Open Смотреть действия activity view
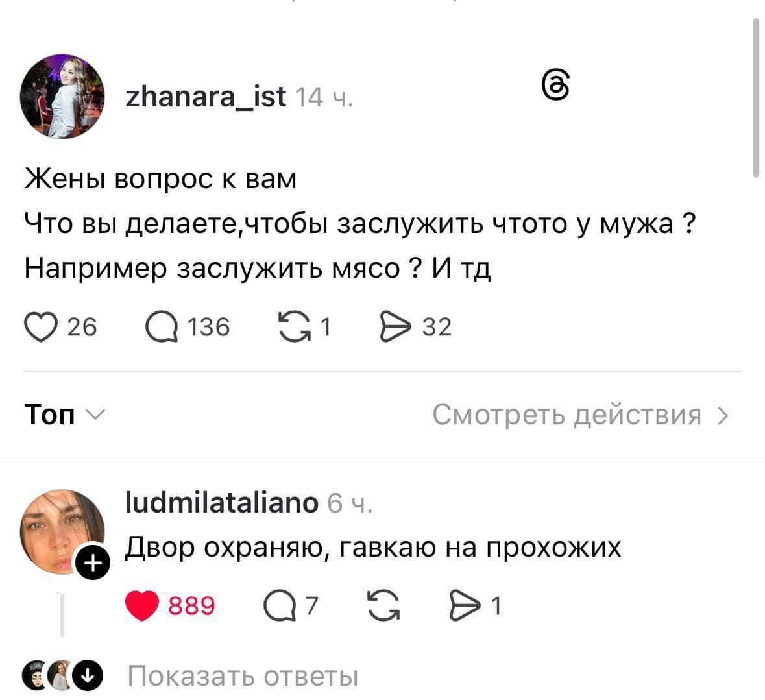Viewport: 765px width, 700px height. click(579, 415)
